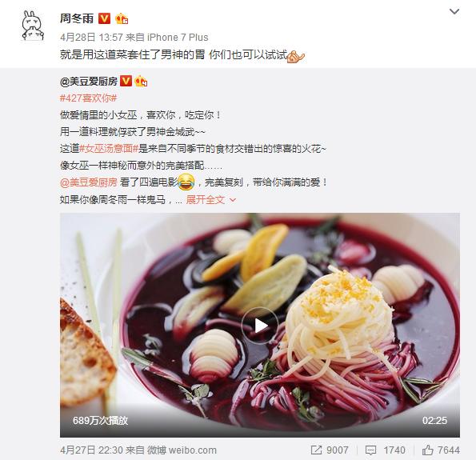Click the small arrow after 展开全文
The image size is (476, 460).
(233, 200)
